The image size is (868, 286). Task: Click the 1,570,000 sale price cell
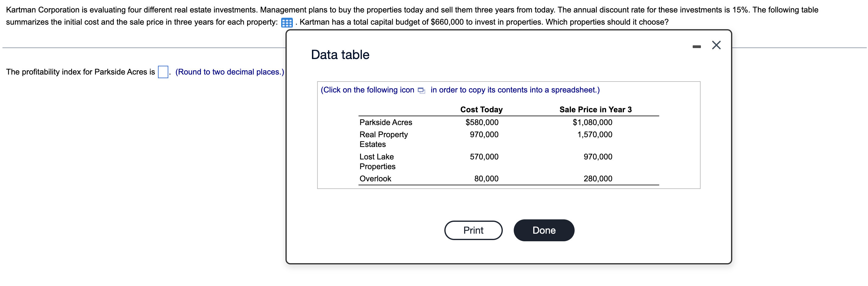pyautogui.click(x=594, y=134)
